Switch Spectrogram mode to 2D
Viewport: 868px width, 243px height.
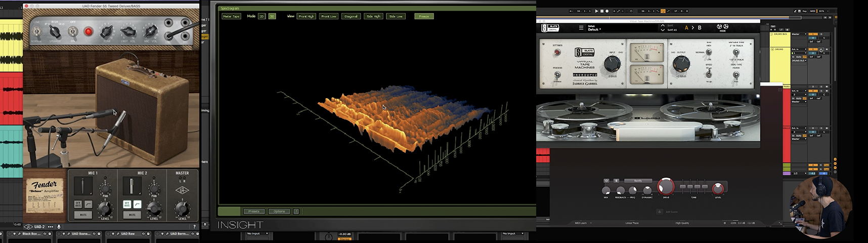262,16
